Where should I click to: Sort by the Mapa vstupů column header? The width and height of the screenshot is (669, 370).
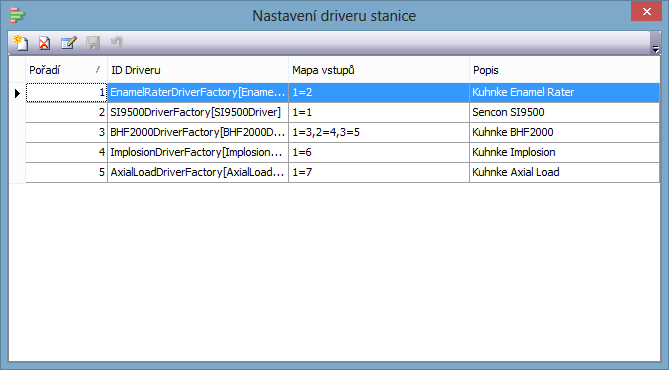coord(379,70)
